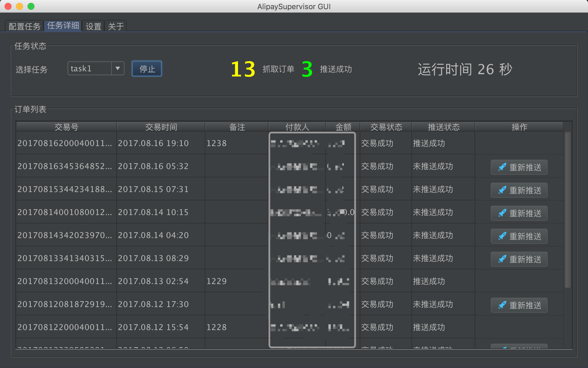588x368 pixels.
Task: Click the 交易号 column header
Action: point(66,127)
